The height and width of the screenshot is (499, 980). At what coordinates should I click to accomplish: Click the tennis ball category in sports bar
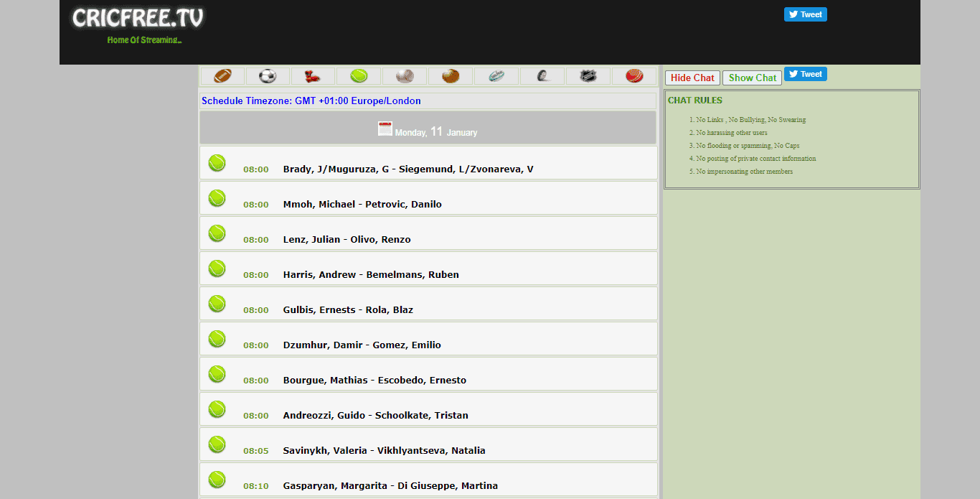(x=359, y=76)
